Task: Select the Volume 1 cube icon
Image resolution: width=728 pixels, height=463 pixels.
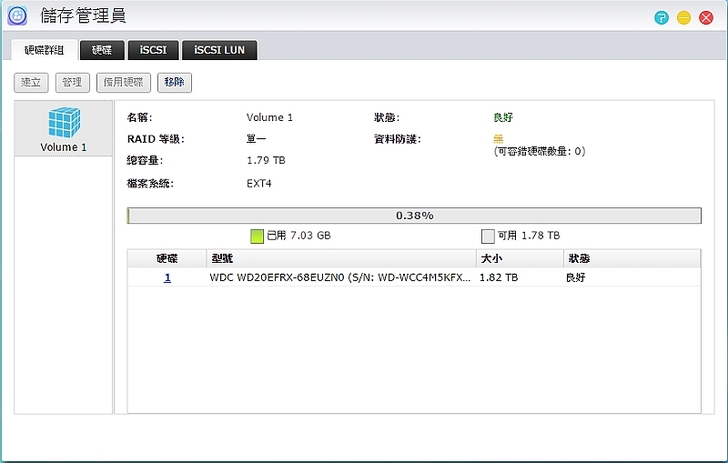Action: pyautogui.click(x=63, y=122)
